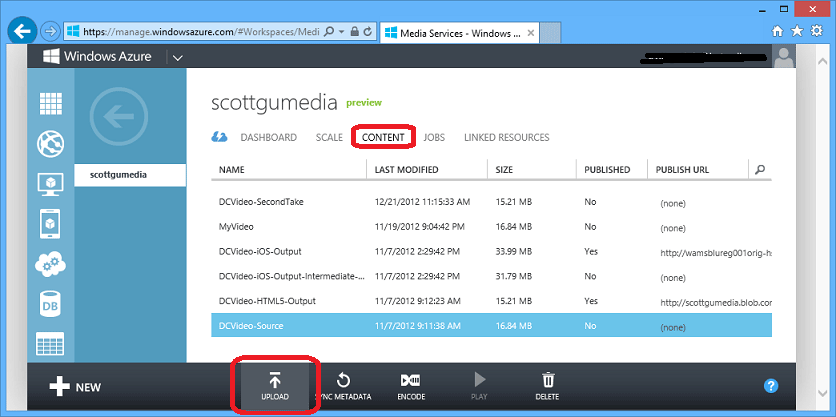
Task: Click the Delete trash command
Action: 548,387
